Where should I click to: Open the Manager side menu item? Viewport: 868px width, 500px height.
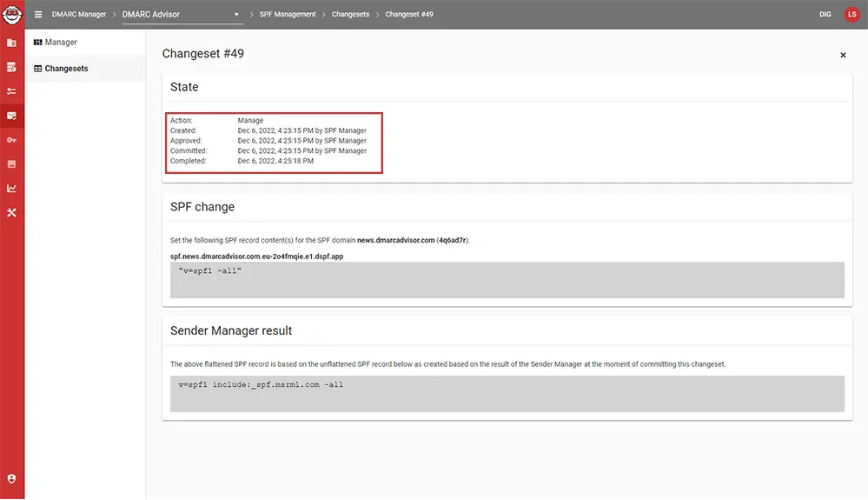(x=61, y=43)
